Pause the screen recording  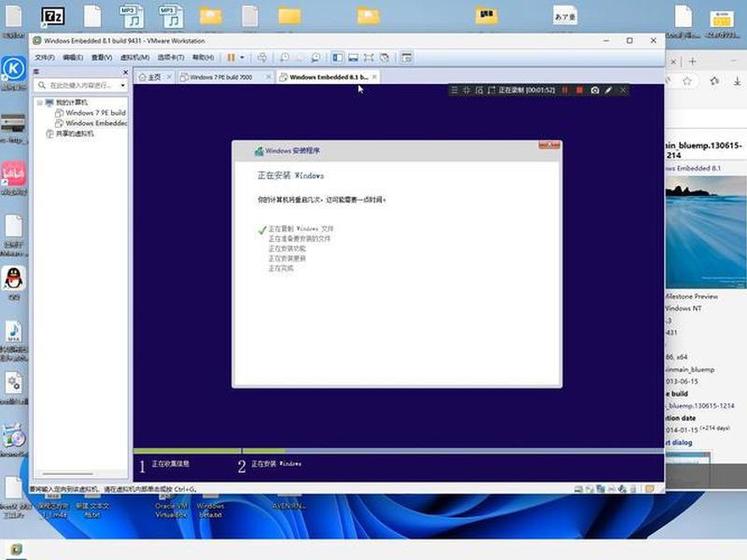pos(565,90)
